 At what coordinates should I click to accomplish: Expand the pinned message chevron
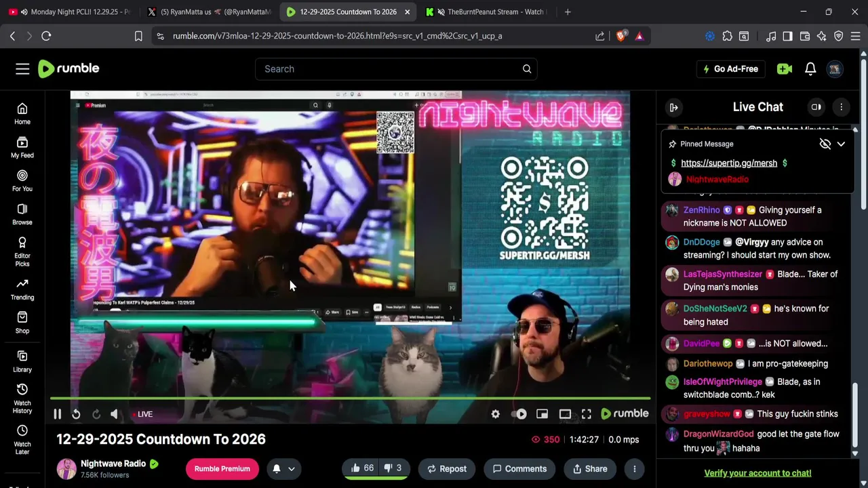(x=841, y=144)
